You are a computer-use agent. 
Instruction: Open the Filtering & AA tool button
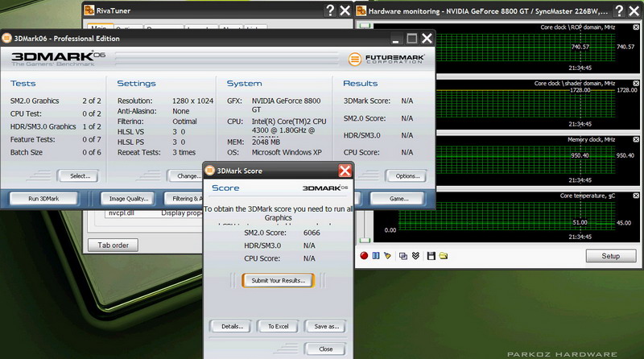(x=184, y=198)
